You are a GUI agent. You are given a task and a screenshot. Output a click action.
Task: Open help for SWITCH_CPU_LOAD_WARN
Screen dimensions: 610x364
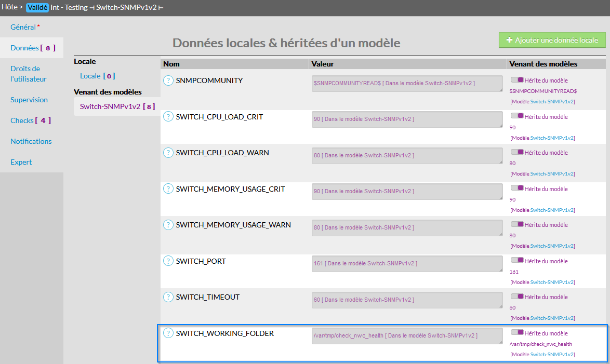pos(168,153)
